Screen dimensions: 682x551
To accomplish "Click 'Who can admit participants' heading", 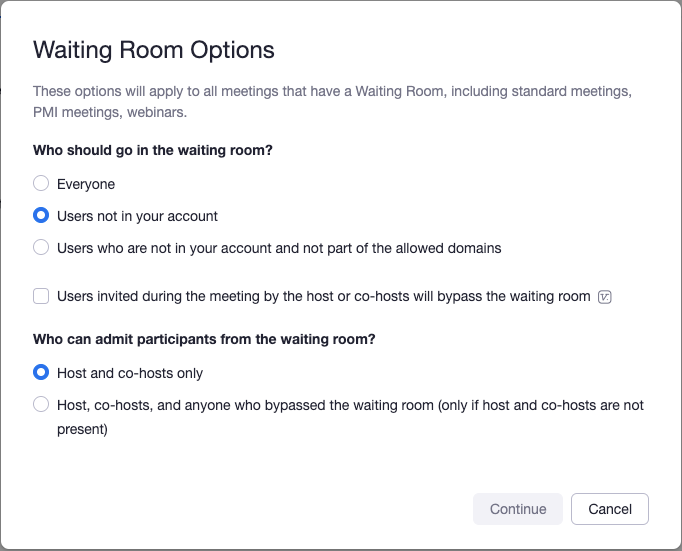I will pos(204,339).
